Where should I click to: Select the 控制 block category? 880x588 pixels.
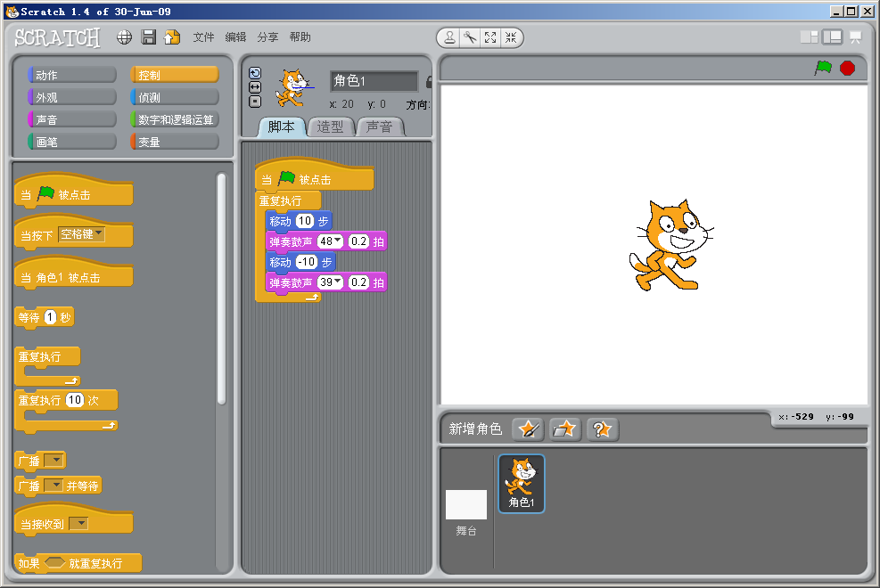point(175,75)
